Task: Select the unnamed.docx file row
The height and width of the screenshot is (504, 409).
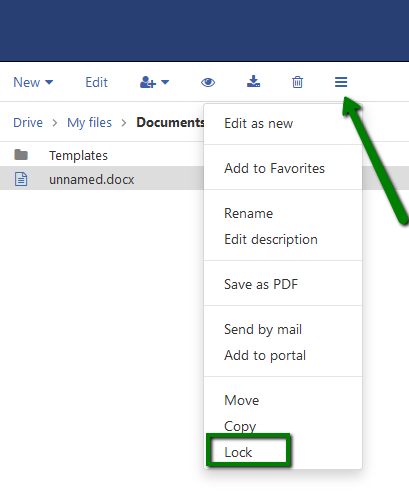Action: (102, 179)
